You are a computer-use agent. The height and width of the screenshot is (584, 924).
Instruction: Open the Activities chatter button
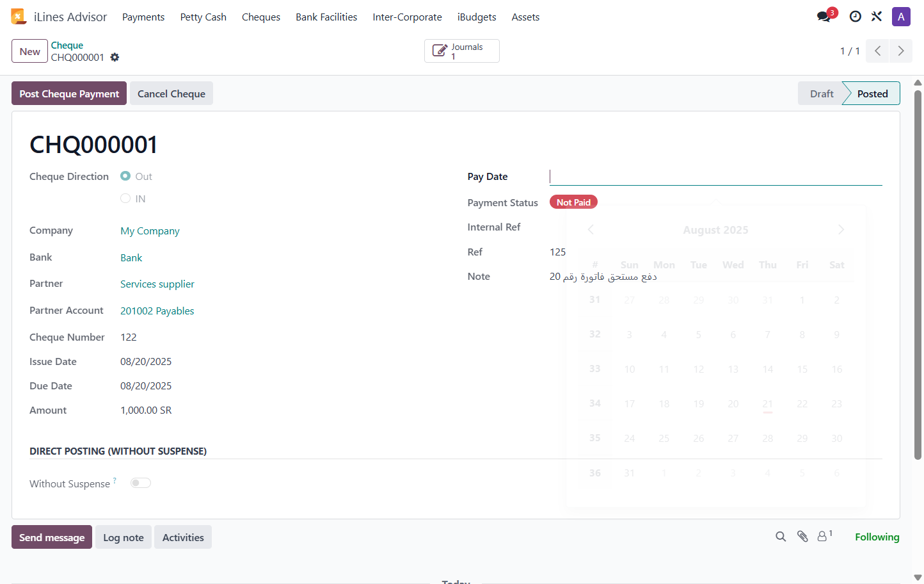(183, 537)
